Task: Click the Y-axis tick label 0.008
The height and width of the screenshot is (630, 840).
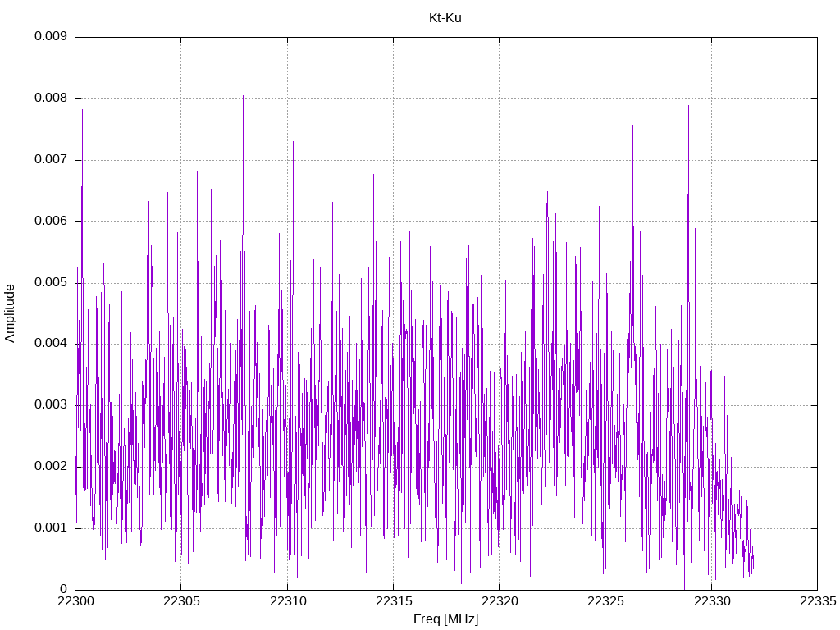Action: [51, 98]
